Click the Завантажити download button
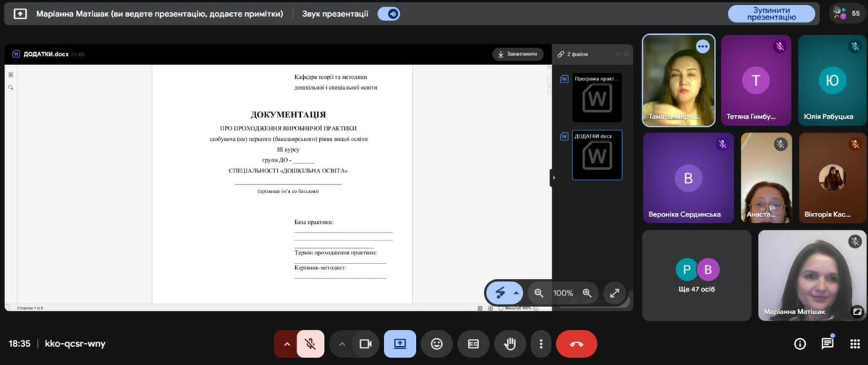This screenshot has width=868, height=365. click(518, 54)
